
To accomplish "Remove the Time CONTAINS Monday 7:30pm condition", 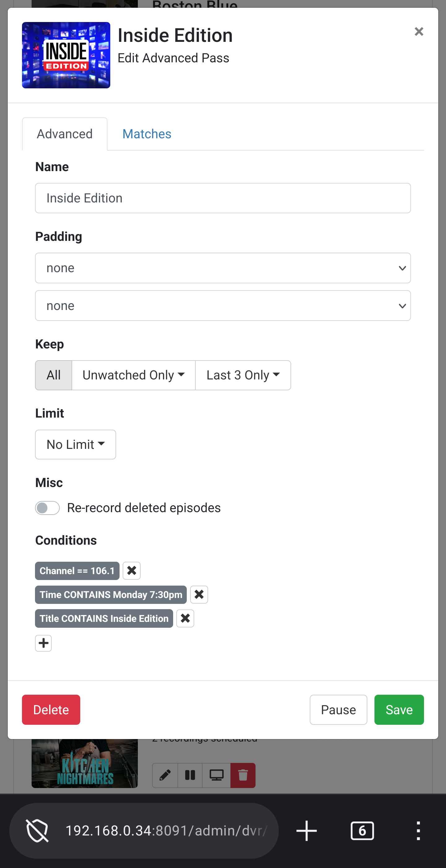I will (x=199, y=595).
